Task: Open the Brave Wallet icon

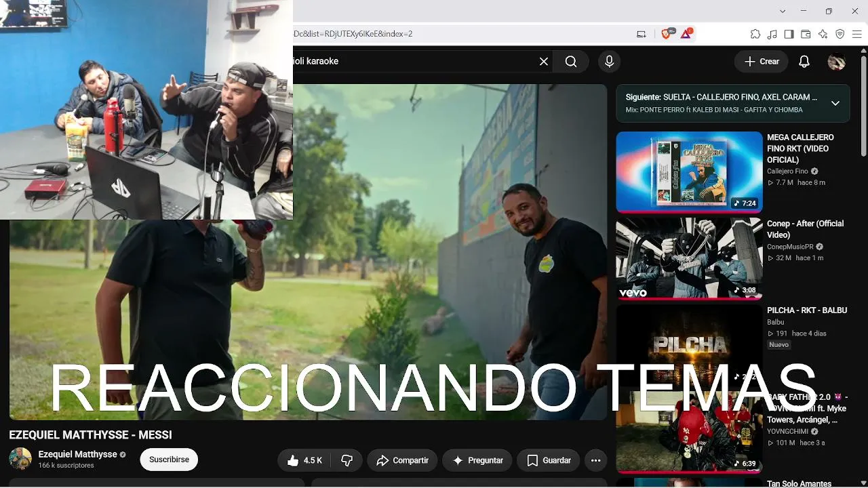Action: click(x=806, y=34)
